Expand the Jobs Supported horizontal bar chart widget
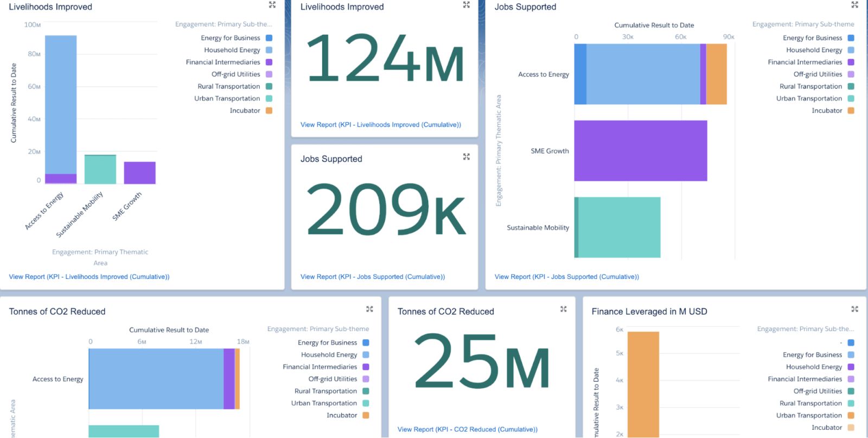 pyautogui.click(x=854, y=5)
